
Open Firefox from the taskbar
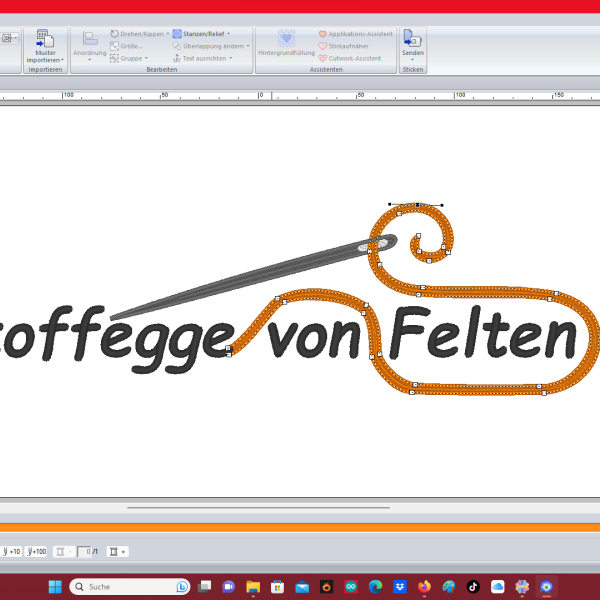click(x=424, y=586)
